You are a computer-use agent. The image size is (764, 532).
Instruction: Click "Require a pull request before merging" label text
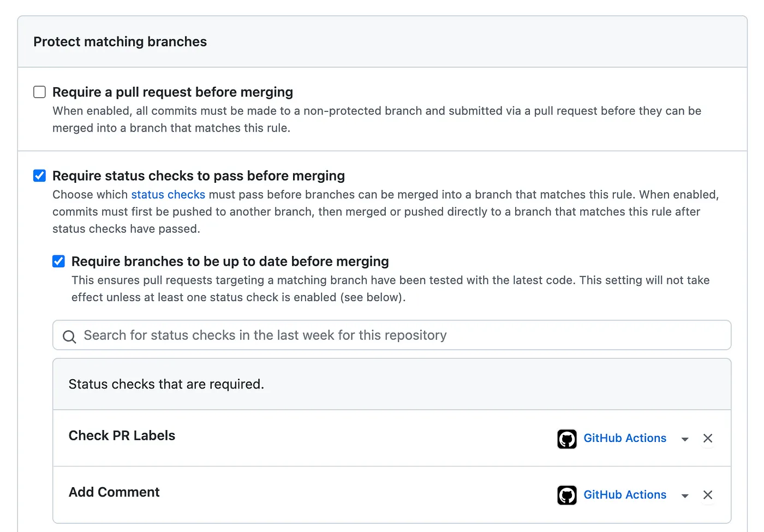coord(172,92)
